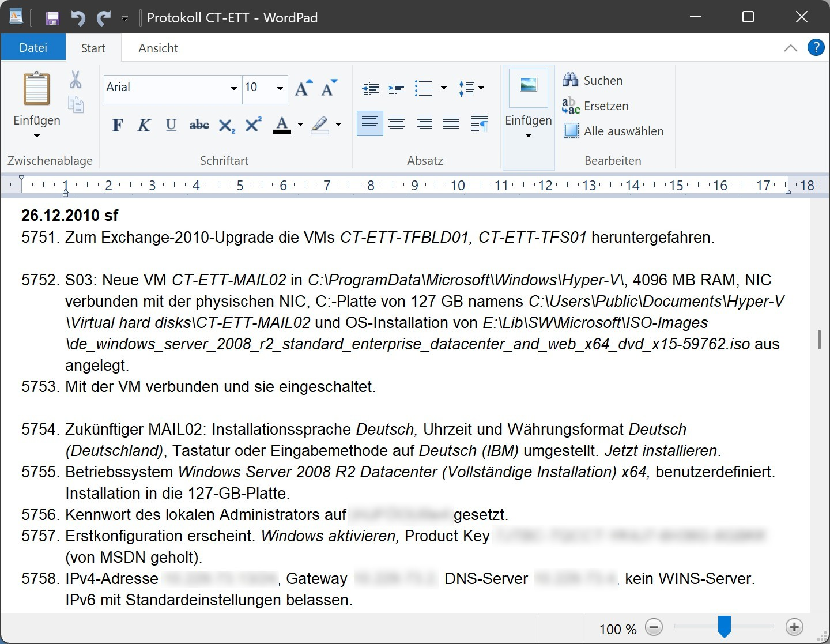Screen dimensions: 830x644
Task: Switch to the Ansicht tab
Action: tap(158, 48)
